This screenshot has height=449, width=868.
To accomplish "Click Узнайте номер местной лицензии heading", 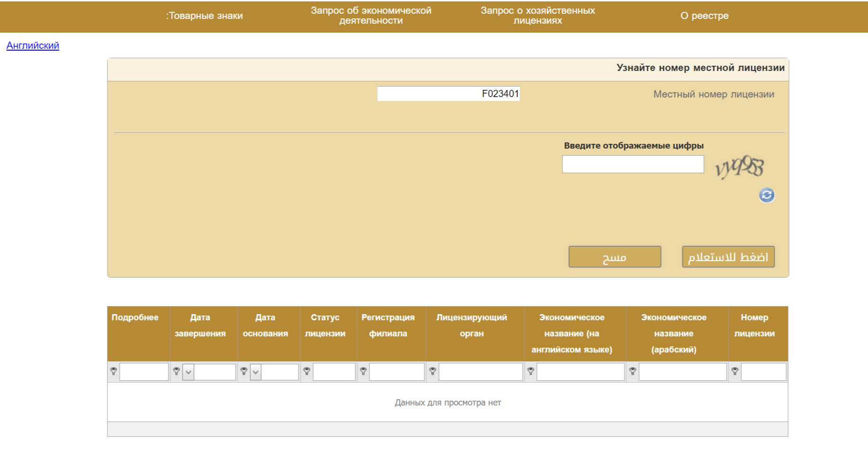I will [x=701, y=68].
